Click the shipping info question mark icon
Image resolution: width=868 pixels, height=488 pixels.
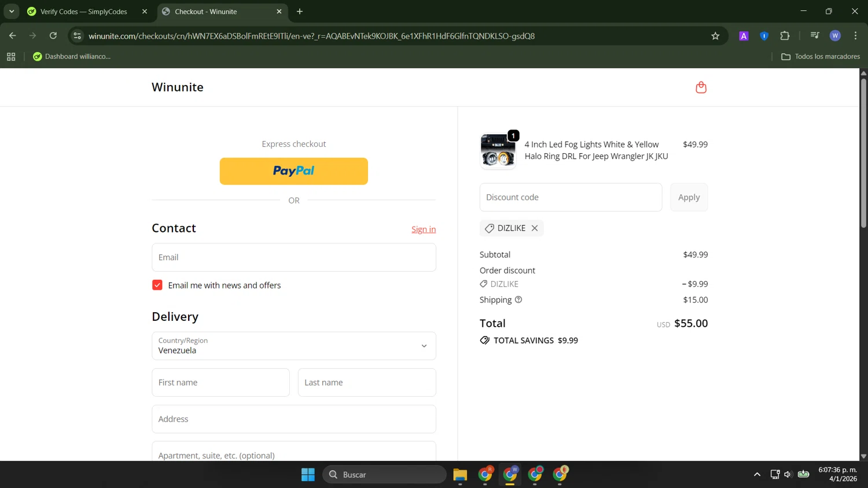coord(518,300)
